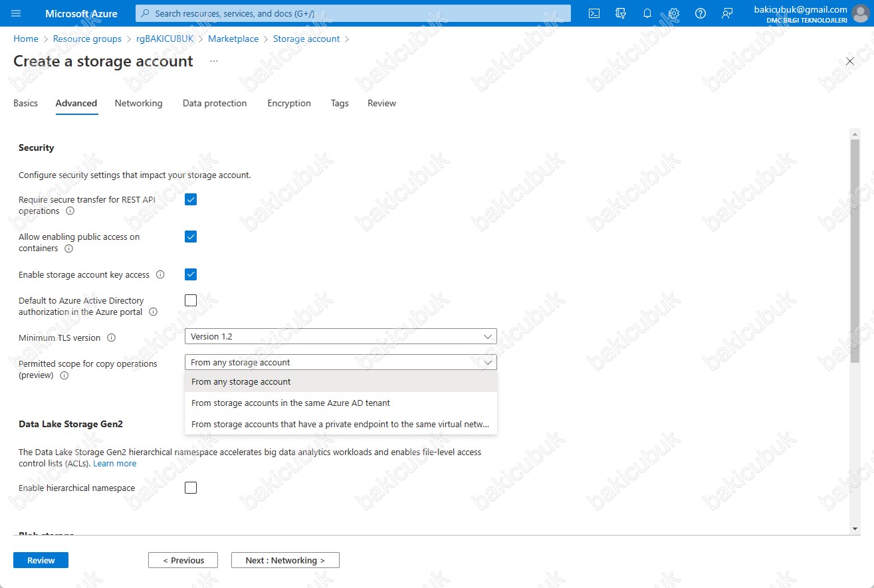This screenshot has height=588, width=874.
Task: Uncheck Allow enabling public access on containers
Action: click(191, 237)
